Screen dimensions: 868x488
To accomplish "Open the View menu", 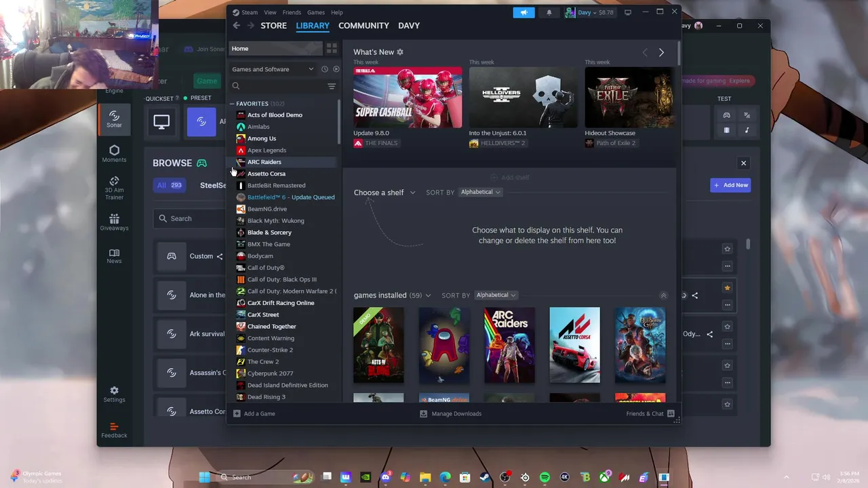I will (270, 12).
